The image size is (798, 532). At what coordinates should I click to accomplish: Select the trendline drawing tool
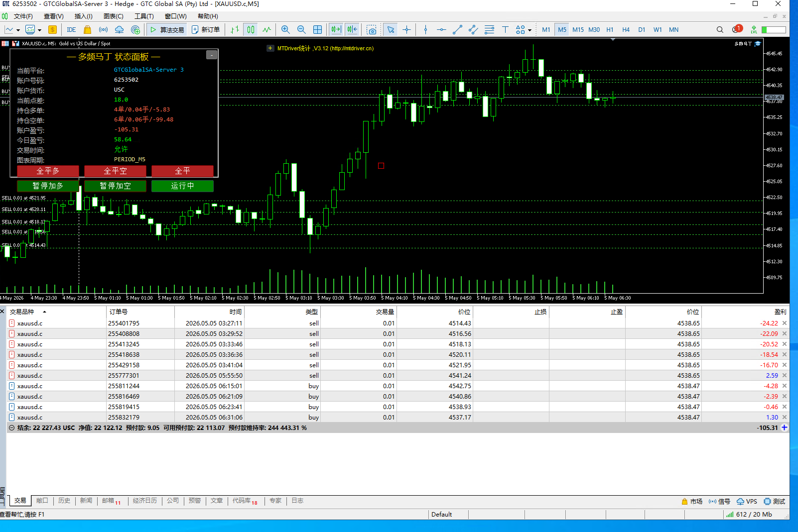pyautogui.click(x=457, y=30)
